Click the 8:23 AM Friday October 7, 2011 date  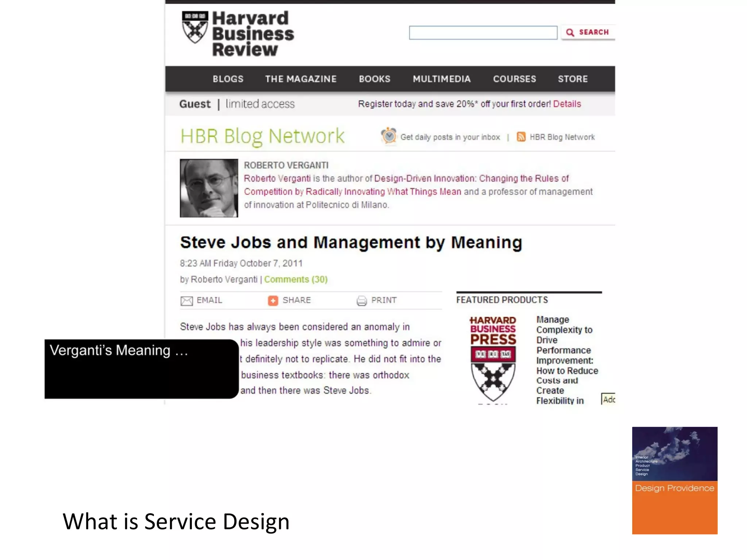[241, 264]
